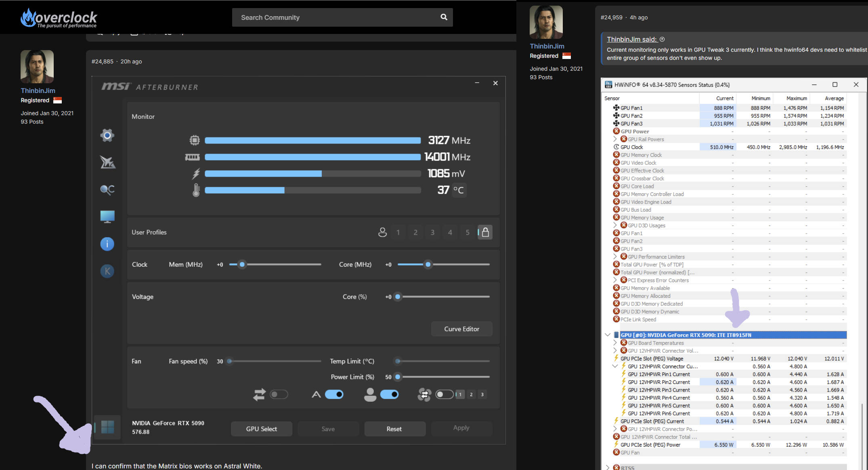Click the K Kombustor sidebar icon
Screen dimensions: 868x470
click(107, 271)
